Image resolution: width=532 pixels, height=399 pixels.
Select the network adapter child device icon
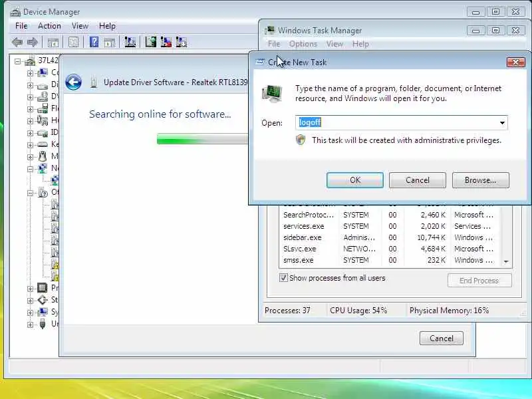coord(55,180)
